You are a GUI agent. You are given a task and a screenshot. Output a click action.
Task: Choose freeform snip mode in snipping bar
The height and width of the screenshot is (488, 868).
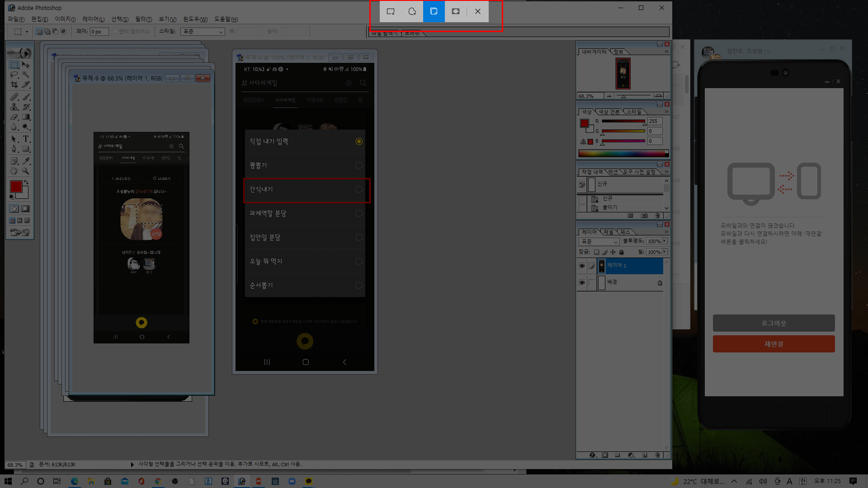coord(412,11)
